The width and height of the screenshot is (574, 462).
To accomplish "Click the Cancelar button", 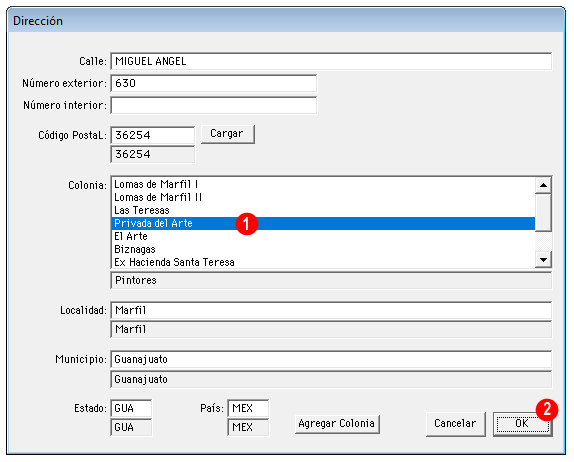I will tap(455, 424).
